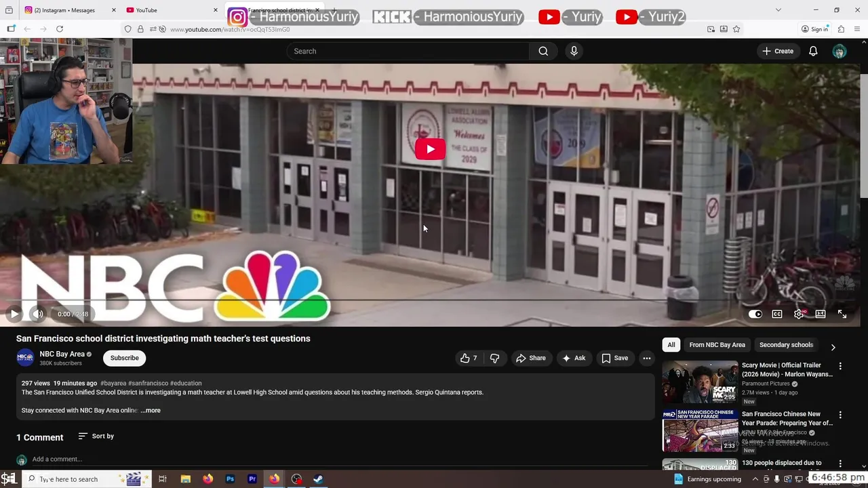
Task: Click the #bayarea hashtag
Action: point(113,383)
